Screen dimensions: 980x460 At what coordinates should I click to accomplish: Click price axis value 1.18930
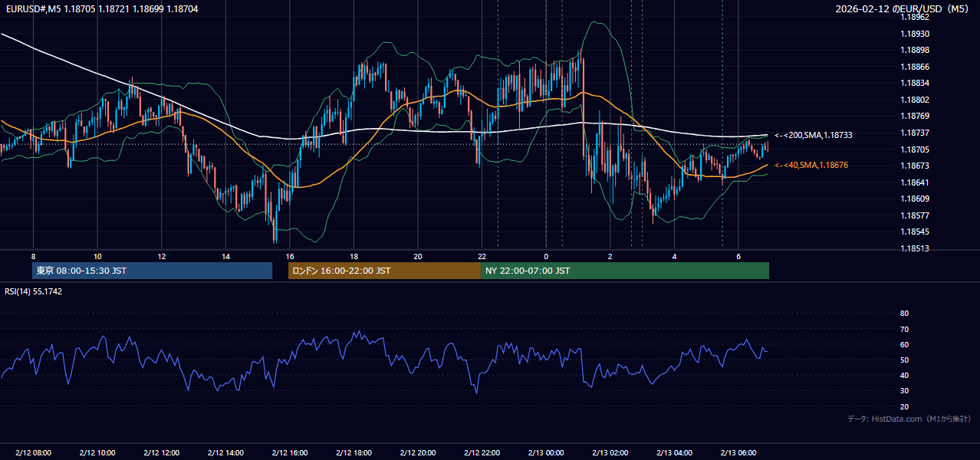coord(914,34)
